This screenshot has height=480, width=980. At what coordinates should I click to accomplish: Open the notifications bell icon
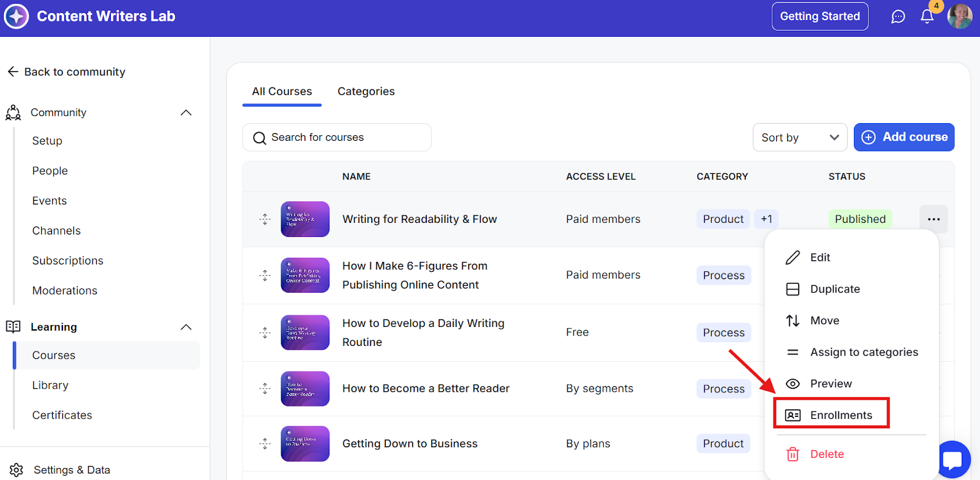tap(927, 17)
